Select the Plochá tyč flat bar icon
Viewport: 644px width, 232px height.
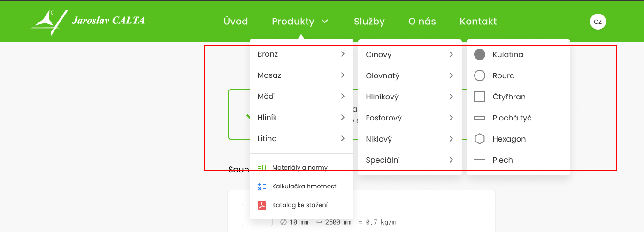pos(479,118)
